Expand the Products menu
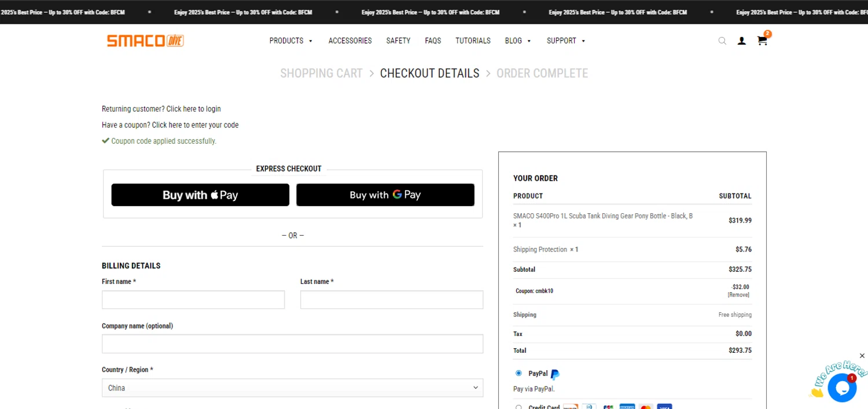The width and height of the screenshot is (868, 409). pos(291,41)
